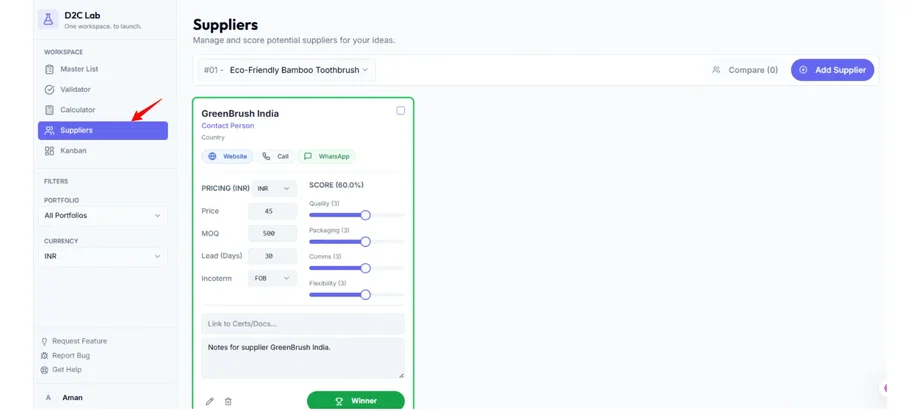Click the Call phone button

point(276,156)
